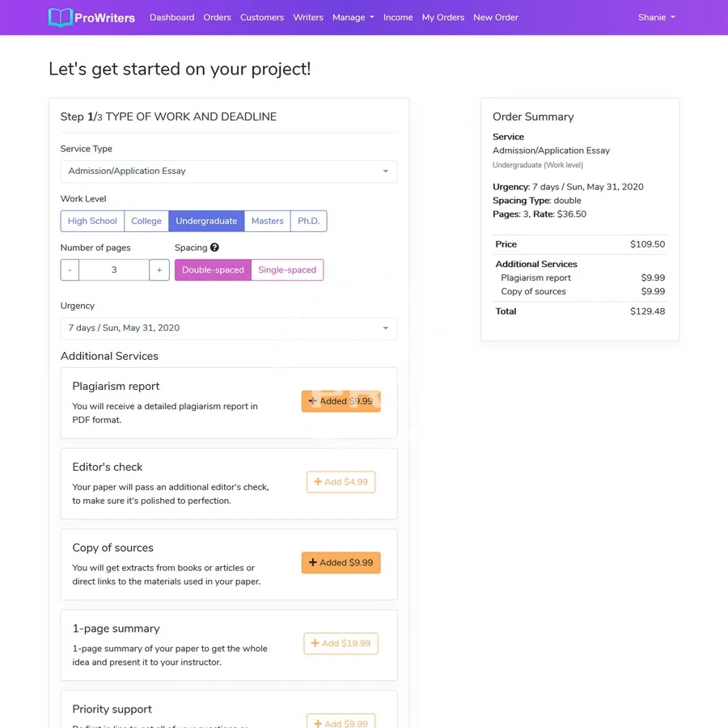Select Double-spaced spacing option
The width and height of the screenshot is (728, 728).
pos(213,270)
